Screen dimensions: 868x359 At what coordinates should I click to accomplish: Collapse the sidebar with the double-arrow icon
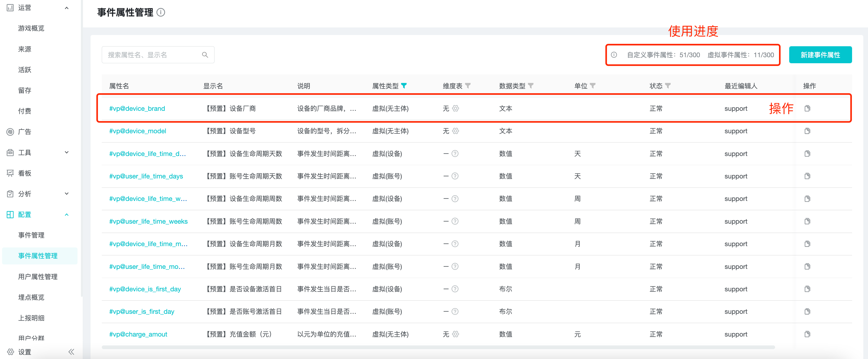[x=71, y=352]
